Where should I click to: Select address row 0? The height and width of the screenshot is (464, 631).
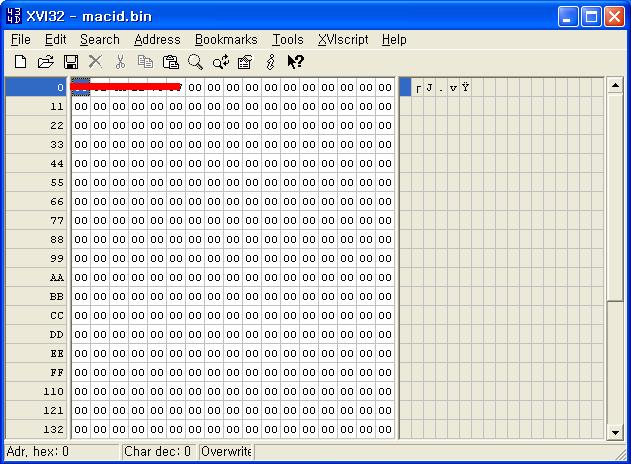(x=36, y=87)
